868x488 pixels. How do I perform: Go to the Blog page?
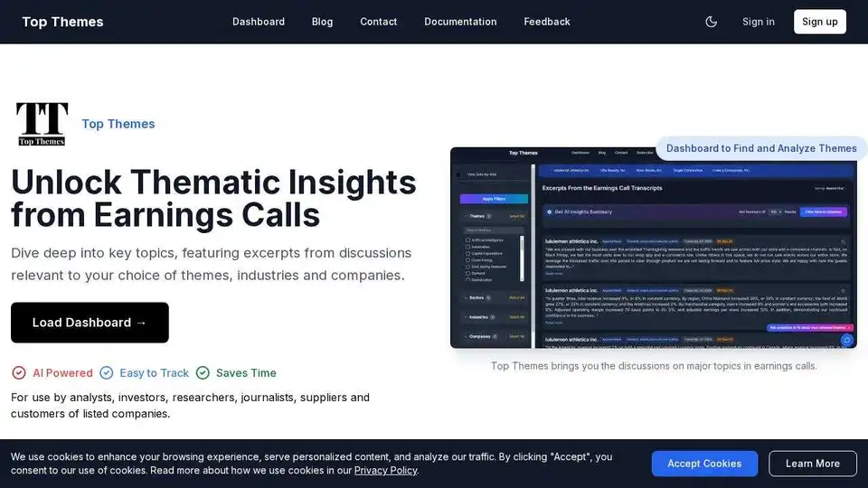pyautogui.click(x=322, y=22)
